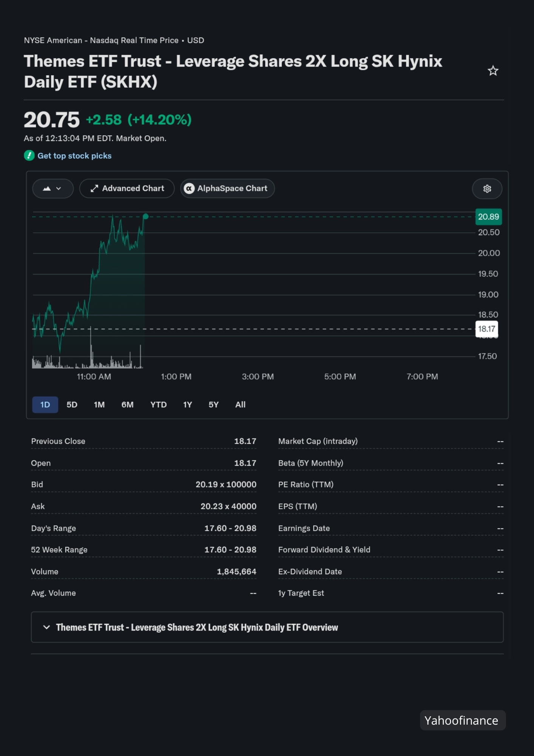Screen dimensions: 534x756
Task: Click the mountain chart type icon
Action: click(47, 188)
